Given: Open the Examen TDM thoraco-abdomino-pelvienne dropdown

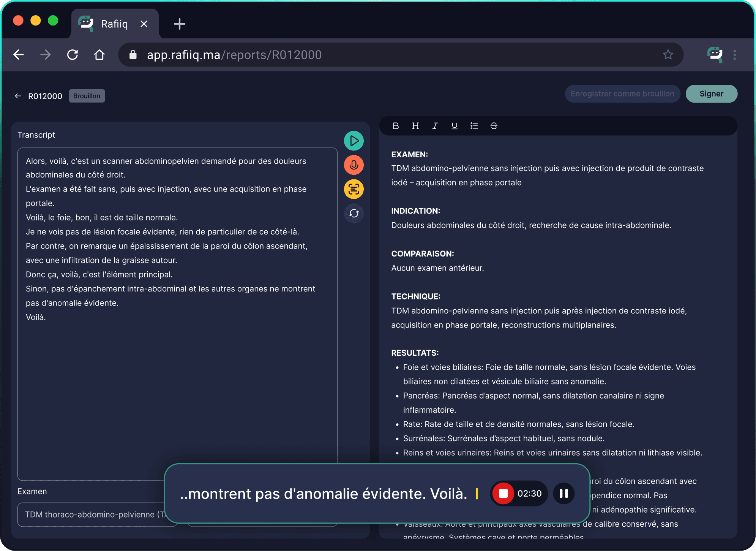Looking at the screenshot, I should point(91,515).
